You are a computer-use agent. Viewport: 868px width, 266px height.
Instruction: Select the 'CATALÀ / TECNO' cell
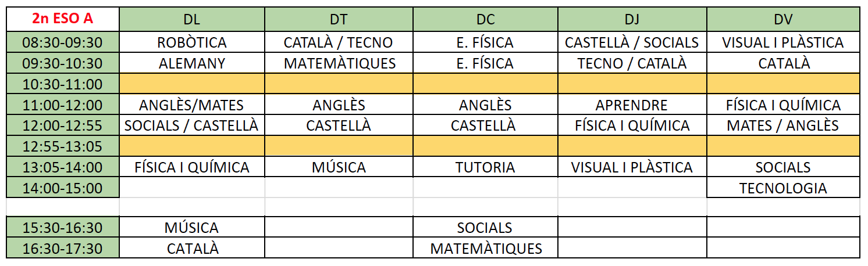point(339,42)
